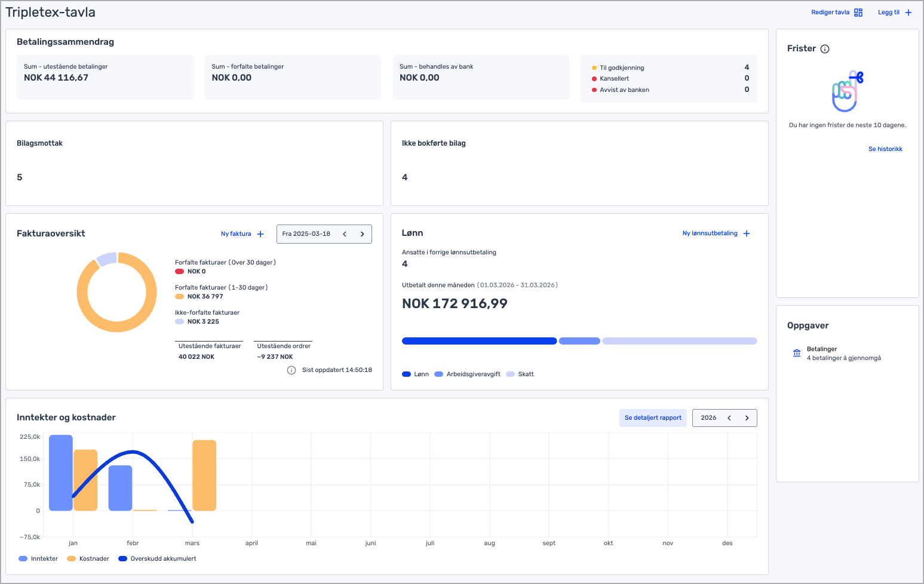Image resolution: width=924 pixels, height=584 pixels.
Task: Click the info icon next to Frister
Action: tap(825, 49)
